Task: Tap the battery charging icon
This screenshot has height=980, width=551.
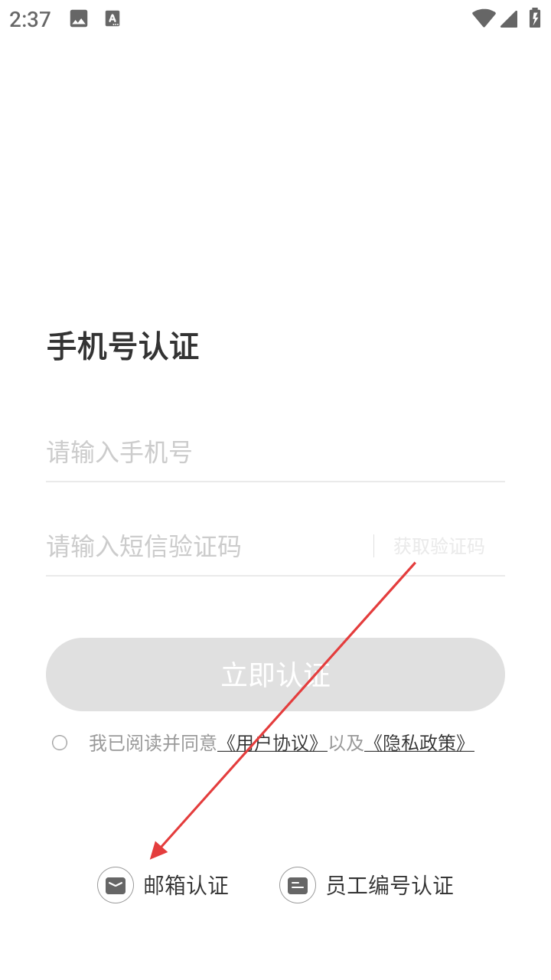Action: (x=534, y=18)
